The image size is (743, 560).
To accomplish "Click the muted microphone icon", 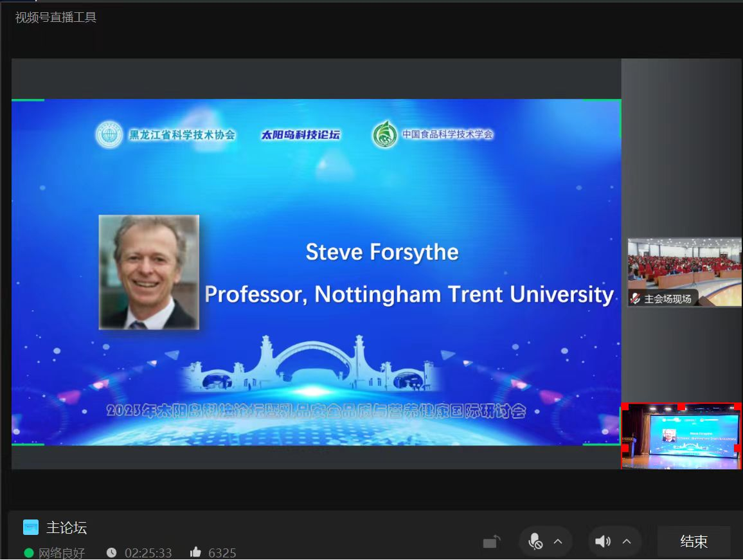I will tap(535, 541).
